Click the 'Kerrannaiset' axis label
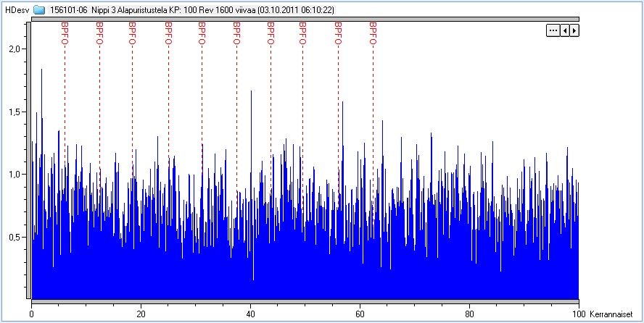The width and height of the screenshot is (644, 323). (x=611, y=314)
